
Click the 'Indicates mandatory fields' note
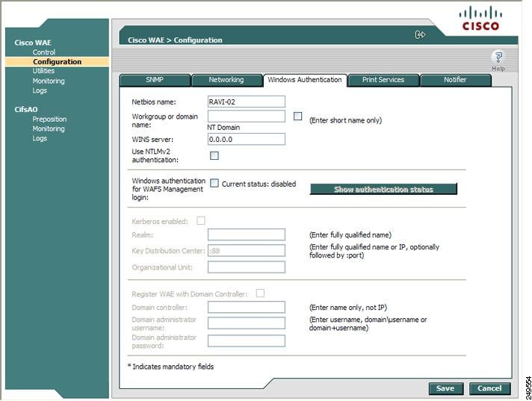(173, 367)
